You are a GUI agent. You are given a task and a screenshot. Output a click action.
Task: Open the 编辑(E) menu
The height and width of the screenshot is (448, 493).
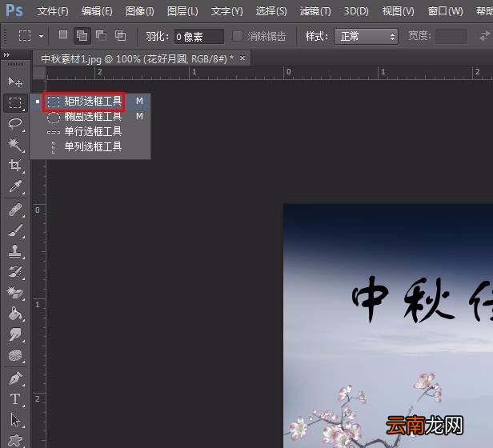click(x=97, y=11)
